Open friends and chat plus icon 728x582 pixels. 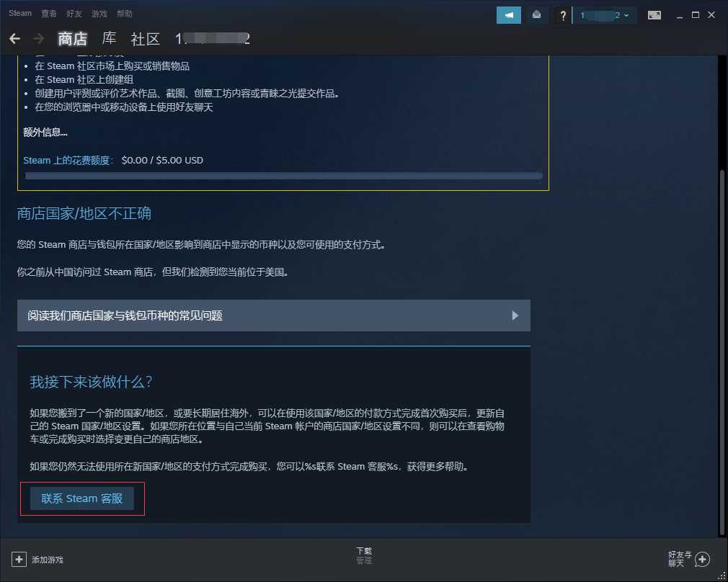(x=702, y=559)
